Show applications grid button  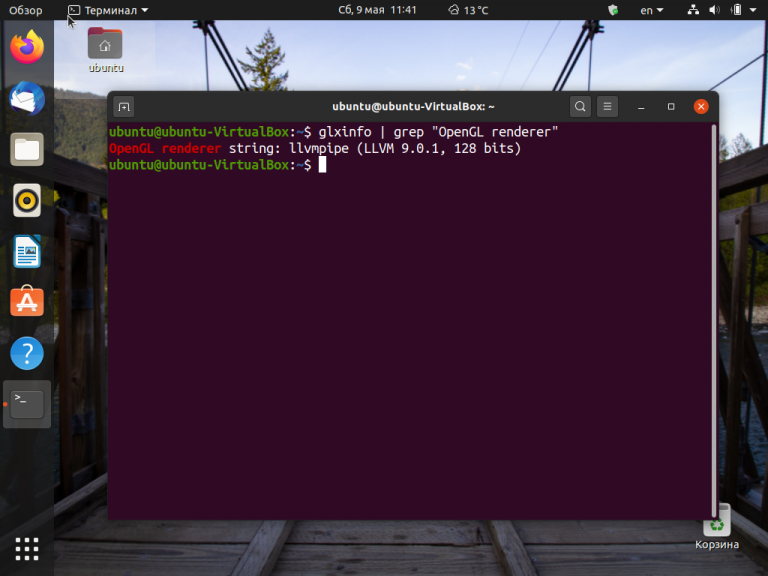[27, 548]
